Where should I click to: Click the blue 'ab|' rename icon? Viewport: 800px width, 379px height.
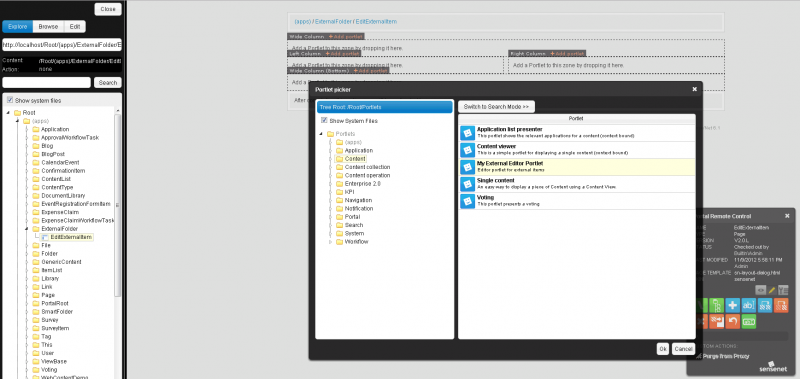pyautogui.click(x=749, y=306)
